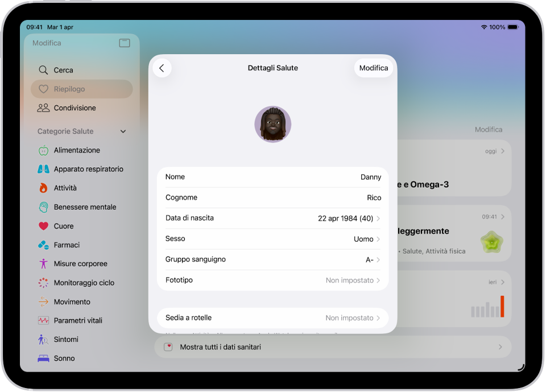
Task: Tap the Wi-Fi status icon
Action: tap(483, 27)
